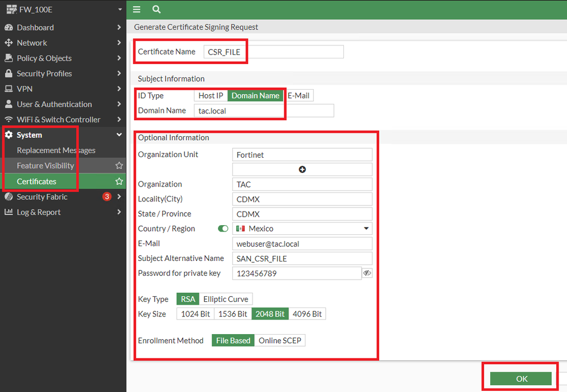Select Elliptic Curve key type

225,299
